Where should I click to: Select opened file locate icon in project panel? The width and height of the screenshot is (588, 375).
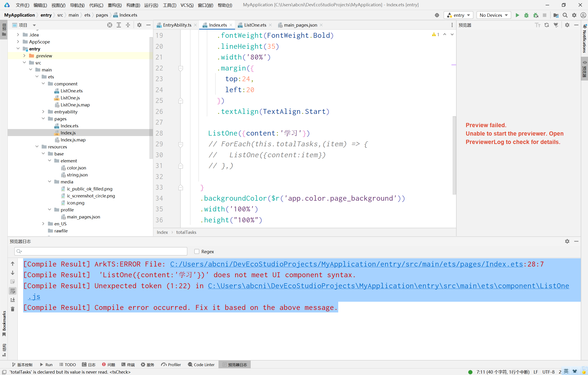[x=110, y=25]
